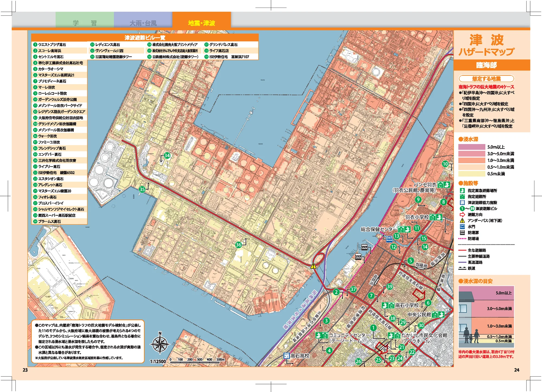This screenshot has height=392, width=542.
Task: Select list row レディエンス高石
Action: click(117, 45)
